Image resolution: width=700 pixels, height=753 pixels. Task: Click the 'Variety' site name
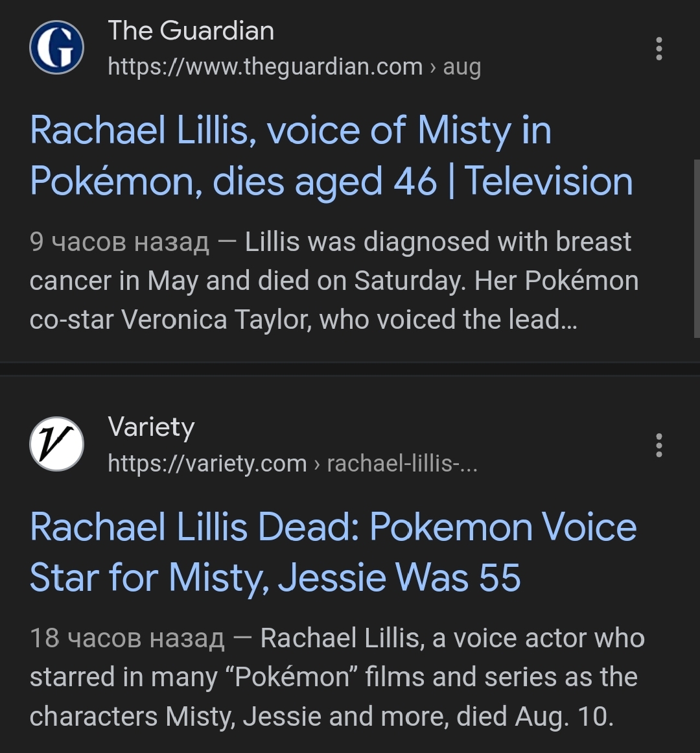[x=151, y=427]
